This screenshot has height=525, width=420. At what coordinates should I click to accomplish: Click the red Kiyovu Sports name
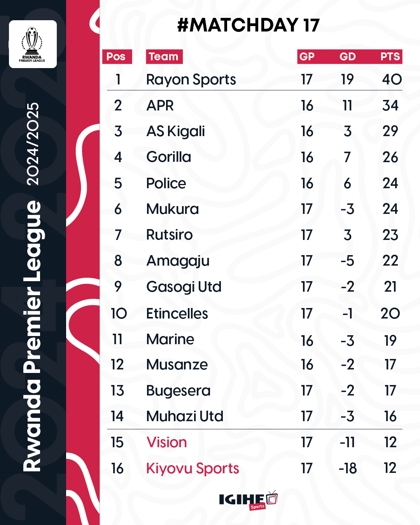(x=192, y=469)
